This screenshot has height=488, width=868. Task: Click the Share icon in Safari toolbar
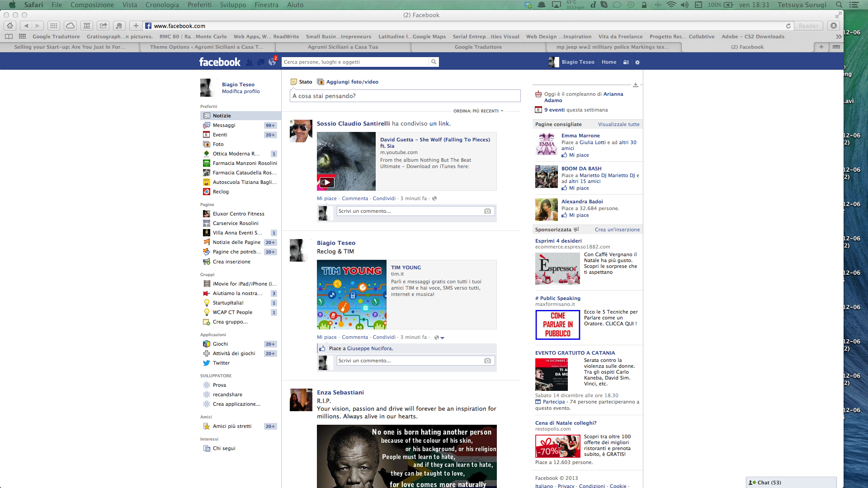[x=104, y=26]
